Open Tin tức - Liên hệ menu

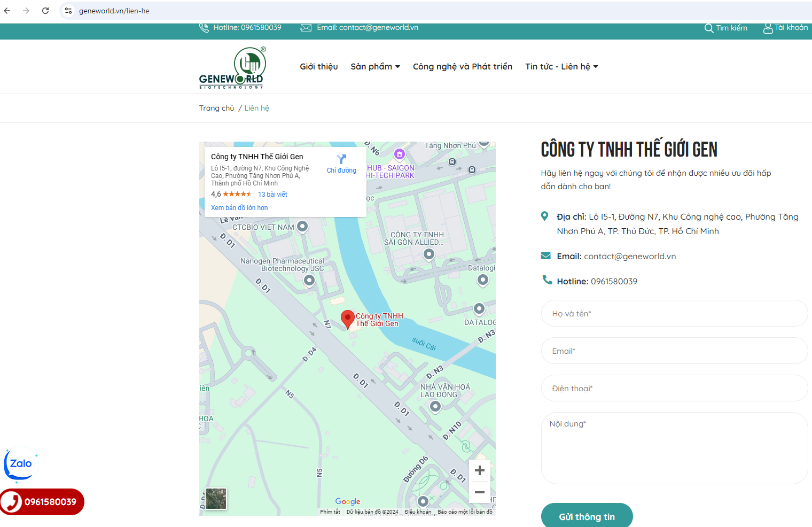click(558, 67)
